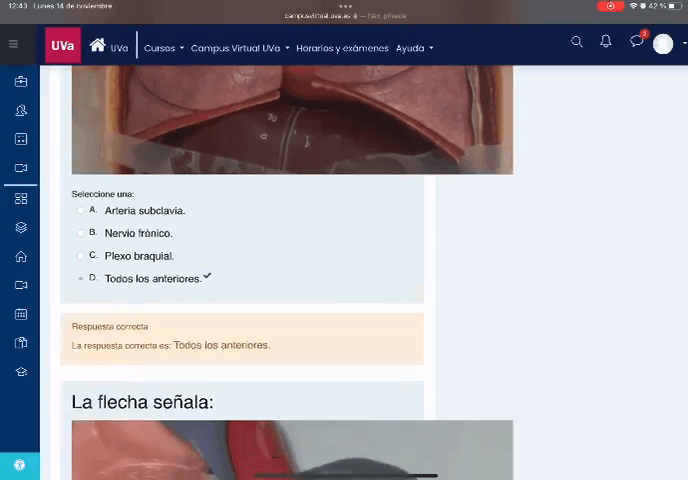The height and width of the screenshot is (480, 688).
Task: Tap the campusvirtual.uva.es address bar
Action: pyautogui.click(x=345, y=16)
